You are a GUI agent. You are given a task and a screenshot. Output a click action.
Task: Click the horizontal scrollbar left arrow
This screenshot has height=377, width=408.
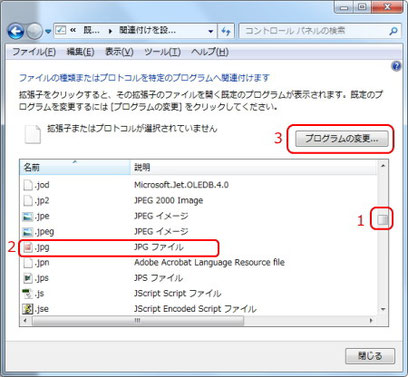(x=25, y=321)
